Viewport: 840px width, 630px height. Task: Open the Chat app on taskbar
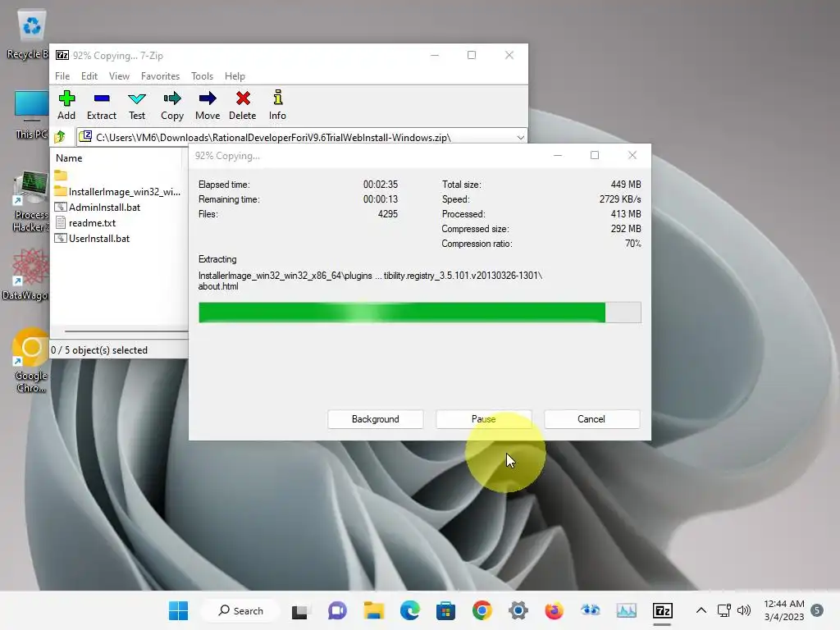337,610
